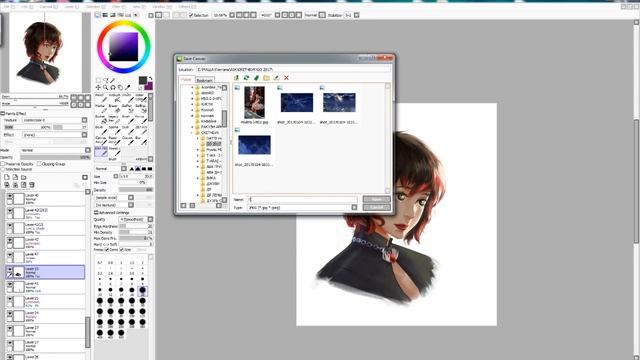Open the no texture brush dropdown
Screen dimensions: 640x360
point(131,205)
